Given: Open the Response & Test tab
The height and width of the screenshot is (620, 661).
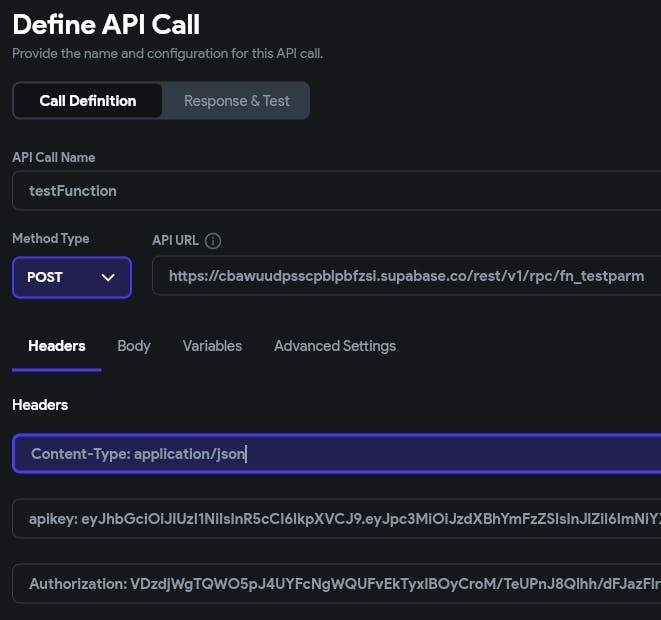Looking at the screenshot, I should point(237,101).
